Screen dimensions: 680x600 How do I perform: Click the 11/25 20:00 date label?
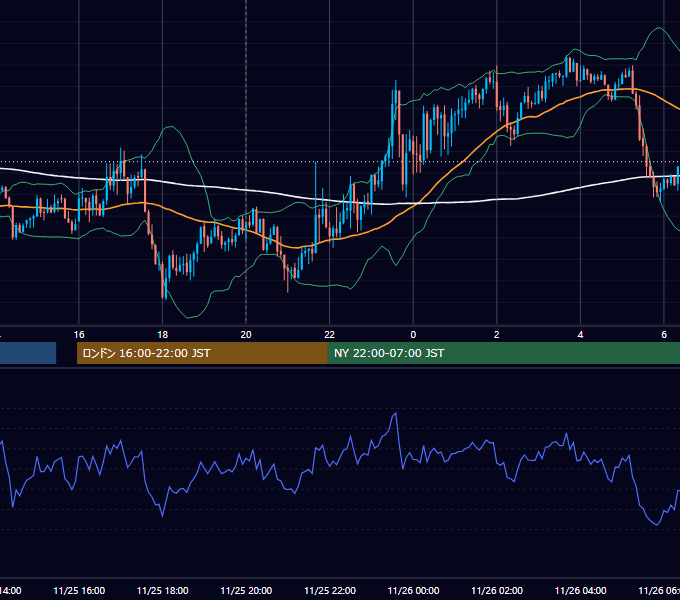[246, 590]
